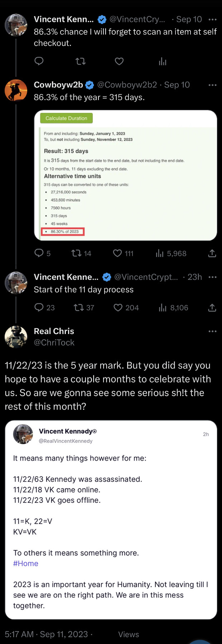View analytics on the first tweet
This screenshot has width=222, height=644.
click(x=163, y=61)
